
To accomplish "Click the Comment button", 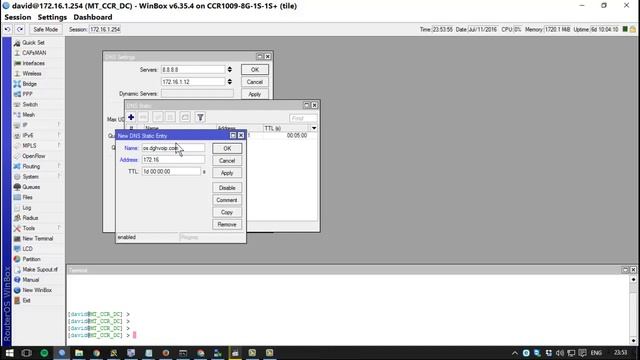I will (227, 200).
